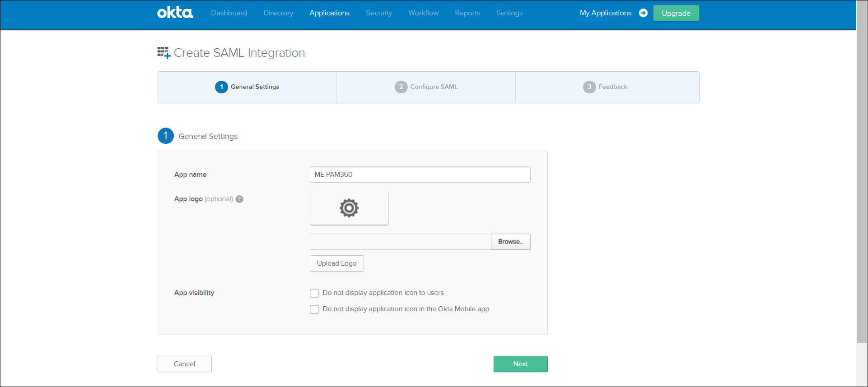The image size is (868, 387).
Task: Open the Directory menu
Action: coord(278,13)
